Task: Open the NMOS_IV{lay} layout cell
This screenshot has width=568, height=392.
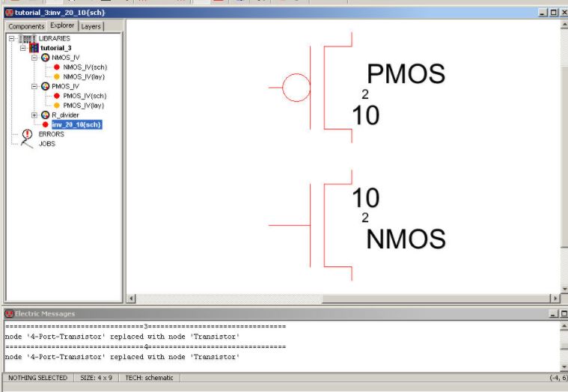Action: (x=84, y=76)
